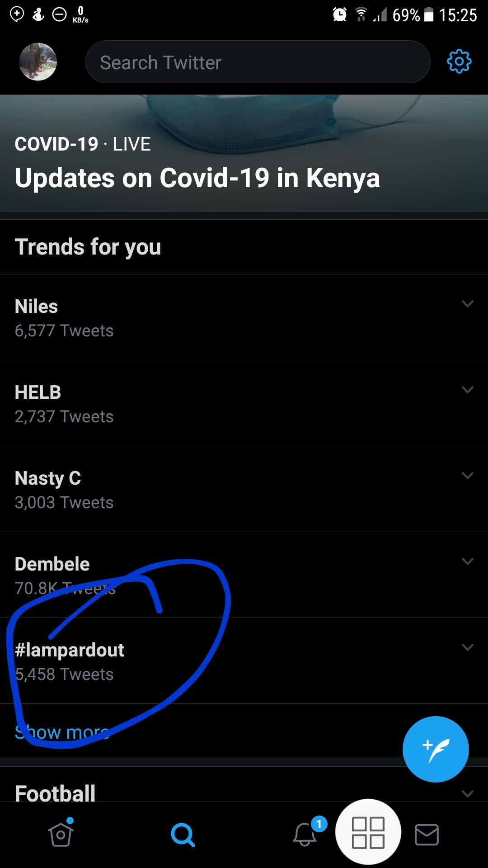
Task: Expand options chevron for Niles trend
Action: (x=468, y=304)
